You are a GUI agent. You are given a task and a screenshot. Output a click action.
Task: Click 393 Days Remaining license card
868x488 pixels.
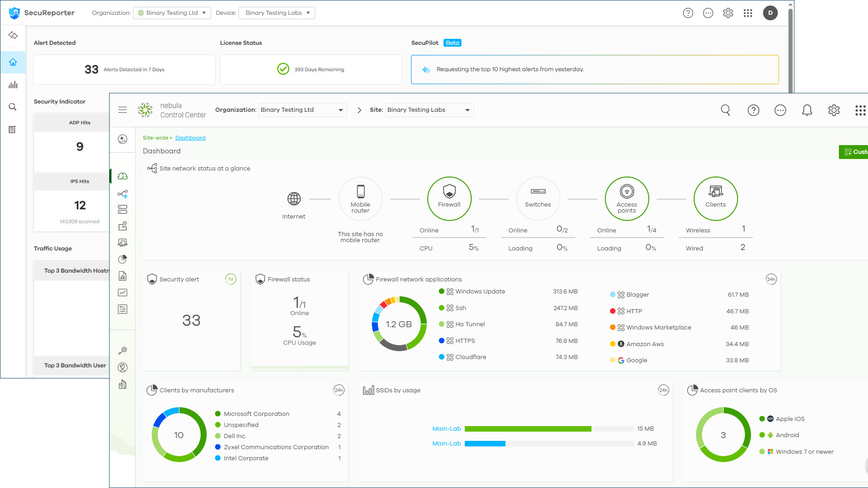coord(310,69)
